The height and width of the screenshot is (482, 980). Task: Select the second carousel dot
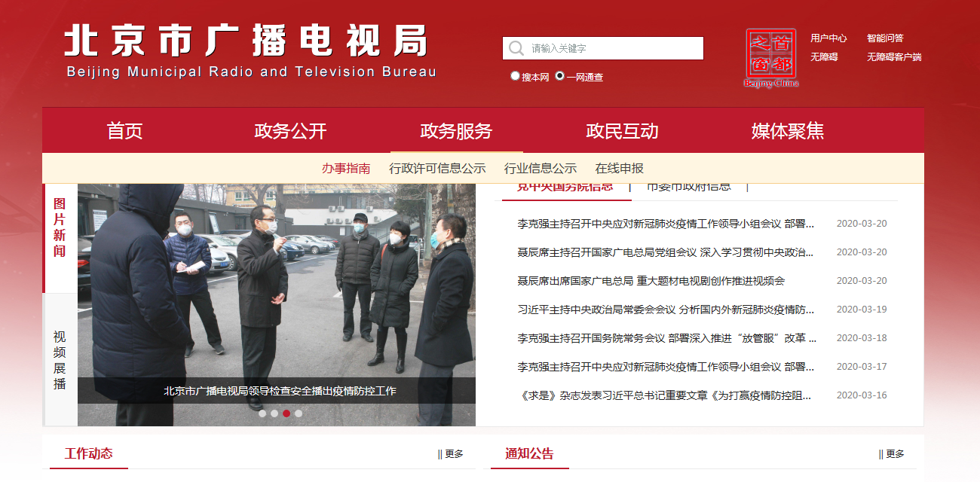(274, 413)
